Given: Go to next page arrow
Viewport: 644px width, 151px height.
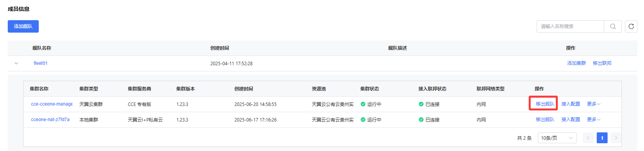Looking at the screenshot, I should click(x=616, y=138).
